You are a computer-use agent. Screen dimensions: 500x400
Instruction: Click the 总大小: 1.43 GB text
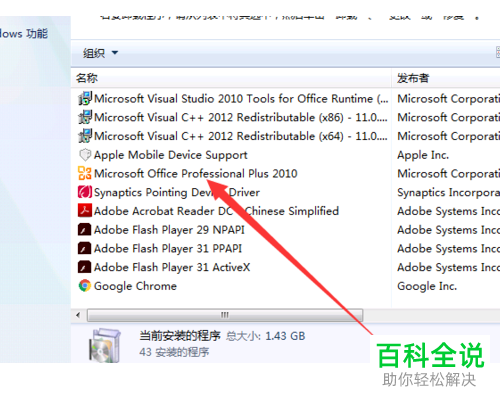(266, 336)
